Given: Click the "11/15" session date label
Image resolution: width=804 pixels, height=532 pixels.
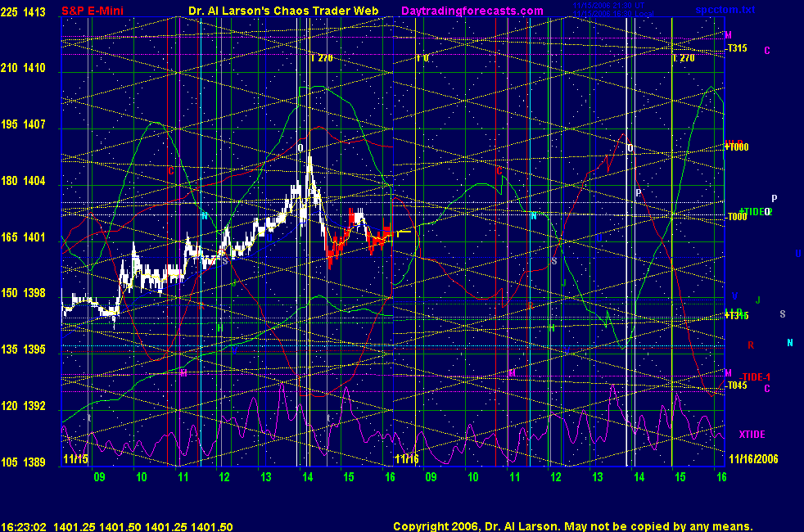Looking at the screenshot, I should [x=75, y=458].
